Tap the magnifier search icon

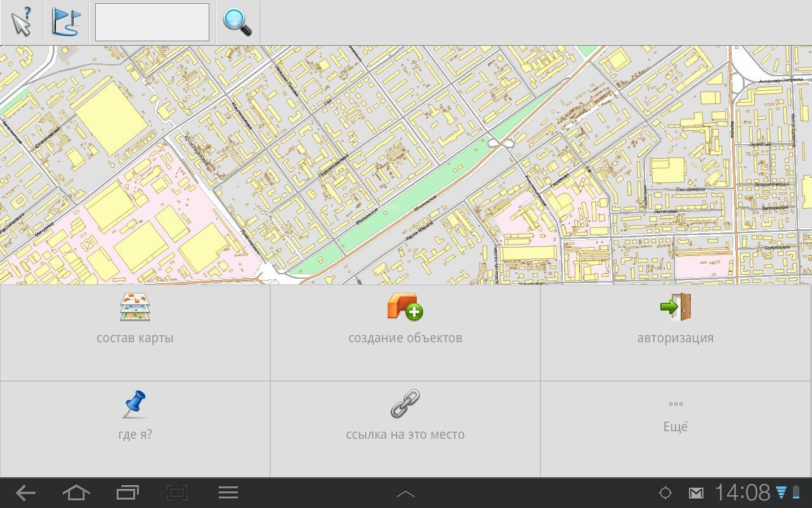point(237,22)
